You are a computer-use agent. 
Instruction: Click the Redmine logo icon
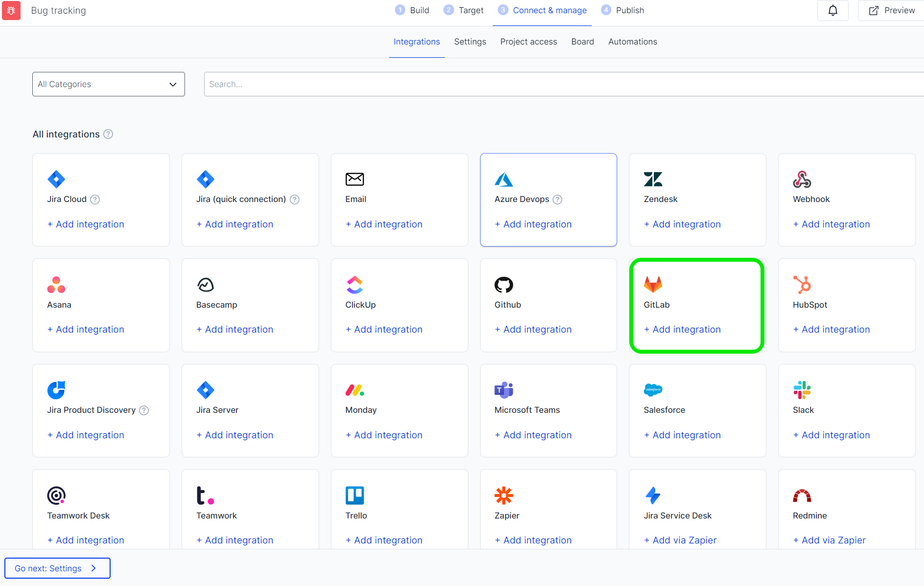point(802,496)
